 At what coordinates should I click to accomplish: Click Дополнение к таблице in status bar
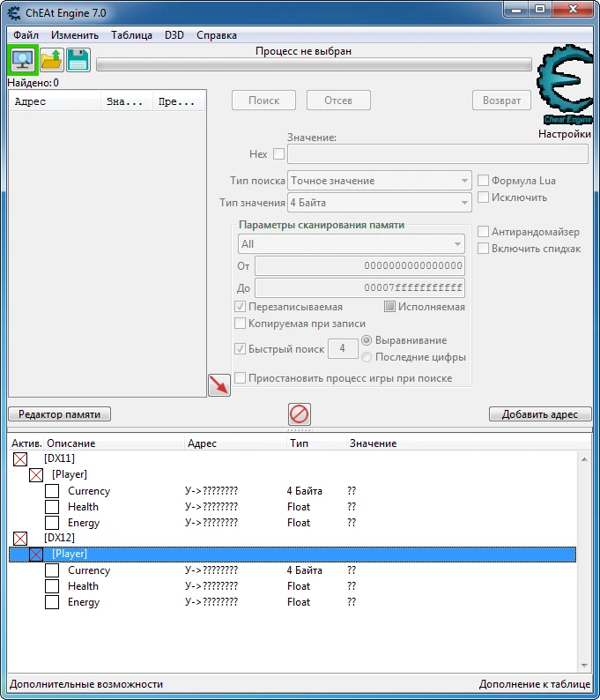pyautogui.click(x=535, y=684)
